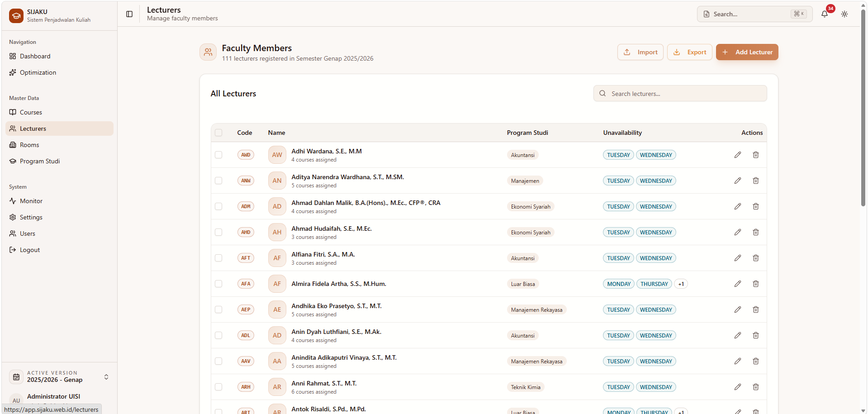868x414 pixels.
Task: Toggle the sidebar collapse icon
Action: click(x=129, y=14)
